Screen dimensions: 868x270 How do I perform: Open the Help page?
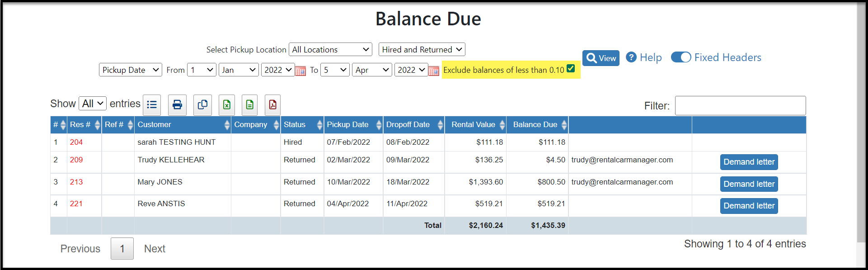(644, 57)
